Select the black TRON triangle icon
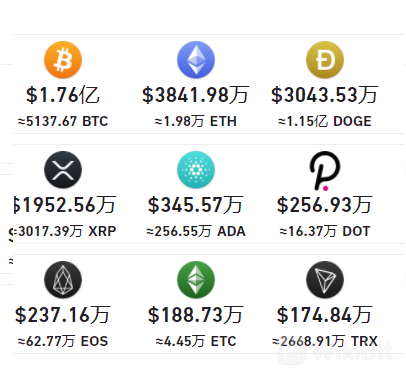This screenshot has height=380, width=406. [325, 280]
